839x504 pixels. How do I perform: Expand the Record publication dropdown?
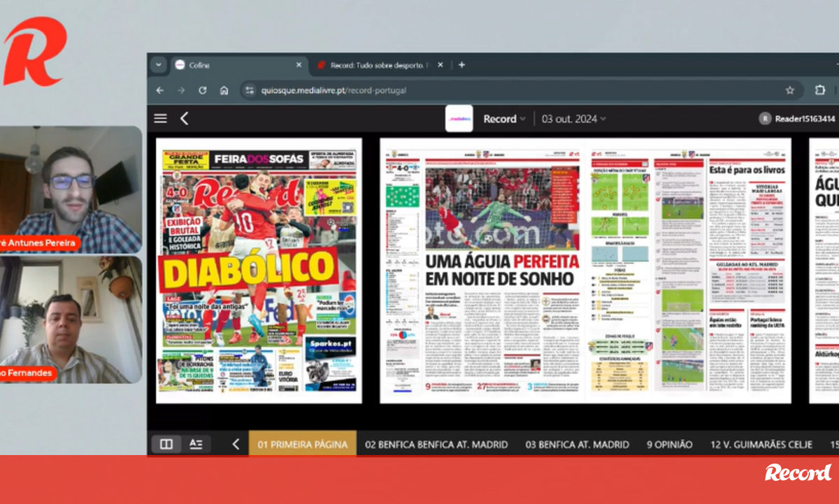pos(504,119)
